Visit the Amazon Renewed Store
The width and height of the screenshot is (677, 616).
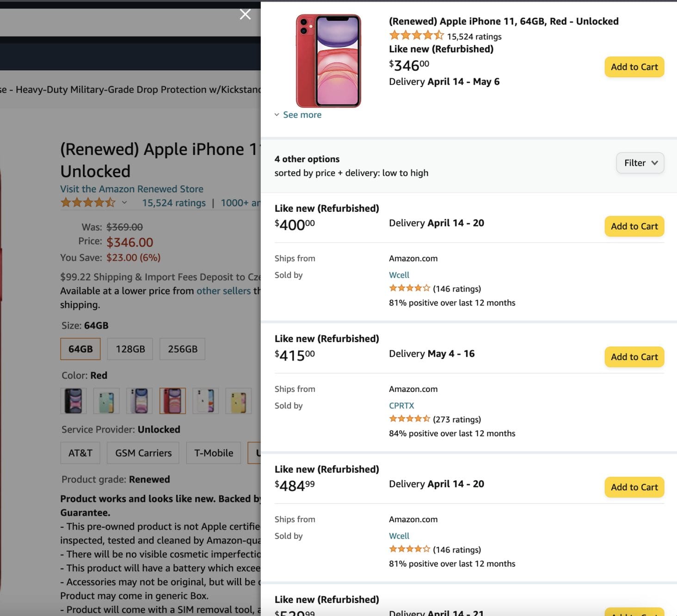(x=131, y=189)
